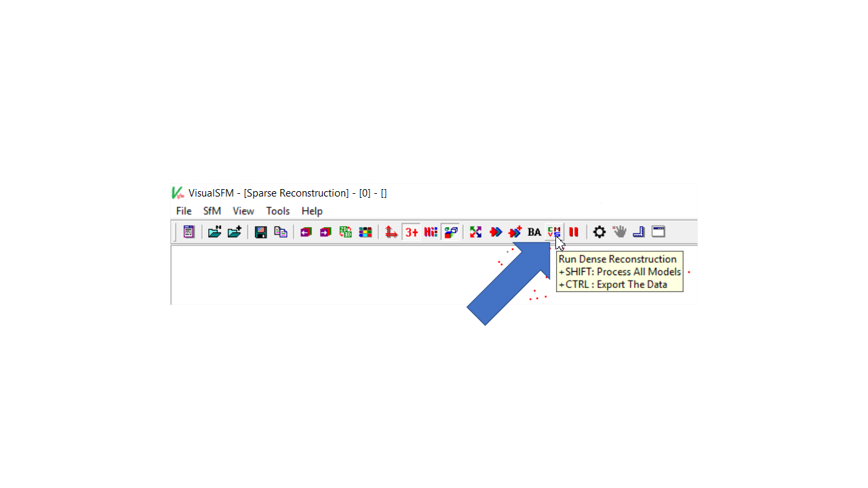Toggle the log window icon

point(189,232)
